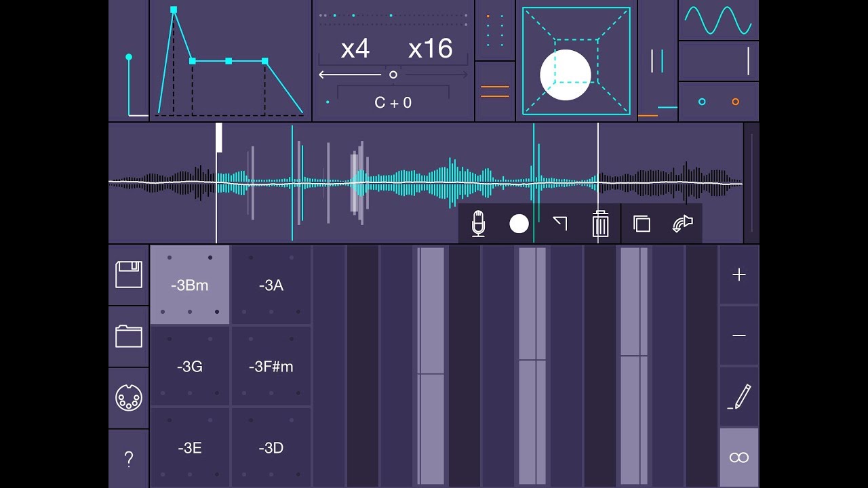Open the orange double-line panel
Image resolution: width=868 pixels, height=488 pixels.
coord(495,91)
